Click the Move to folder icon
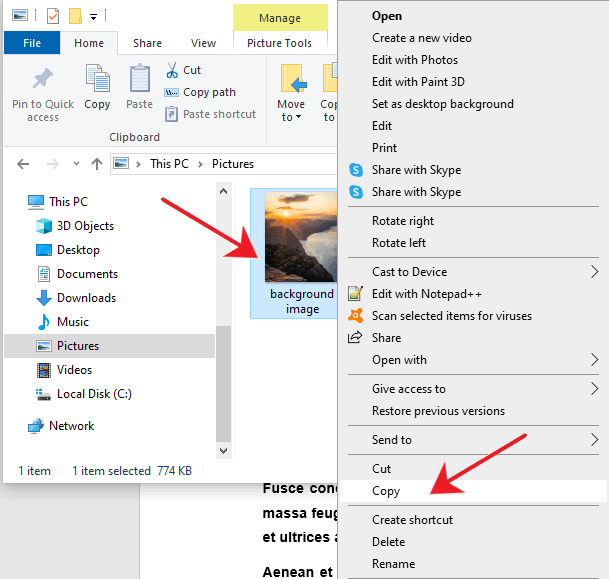 [x=294, y=78]
